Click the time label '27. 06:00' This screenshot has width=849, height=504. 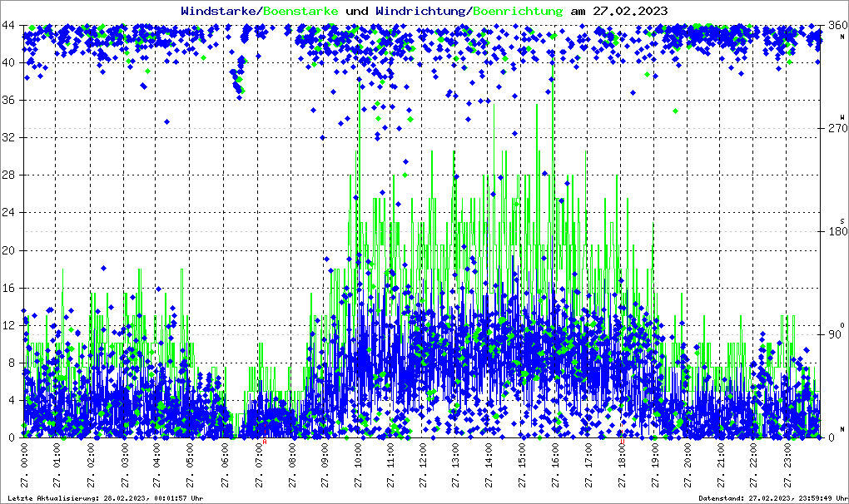coord(225,466)
